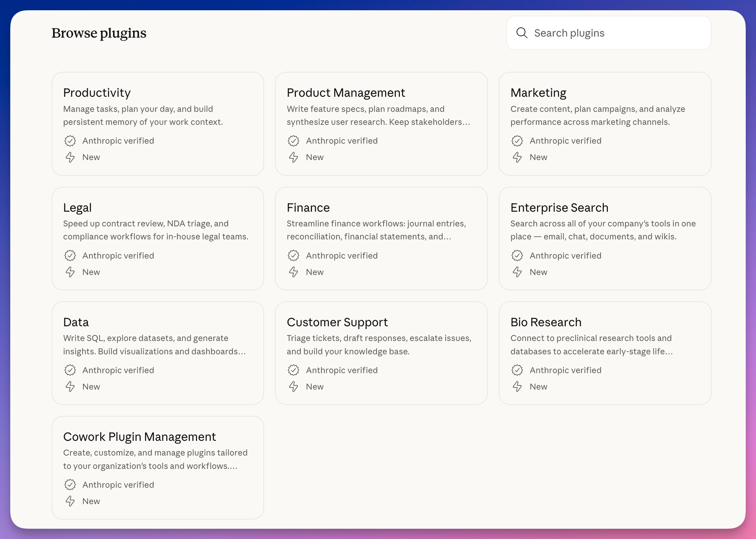Click the search magnifier icon
Image resolution: width=756 pixels, height=539 pixels.
(522, 33)
